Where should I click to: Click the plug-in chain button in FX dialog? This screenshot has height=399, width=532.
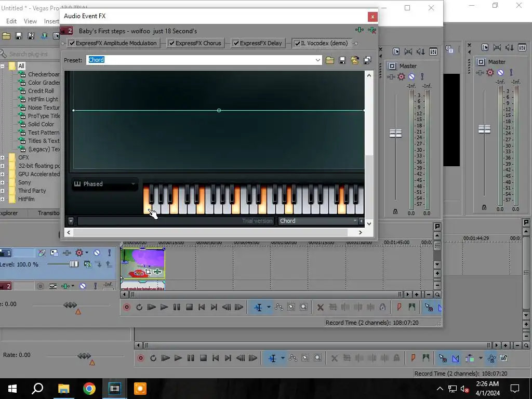click(360, 30)
